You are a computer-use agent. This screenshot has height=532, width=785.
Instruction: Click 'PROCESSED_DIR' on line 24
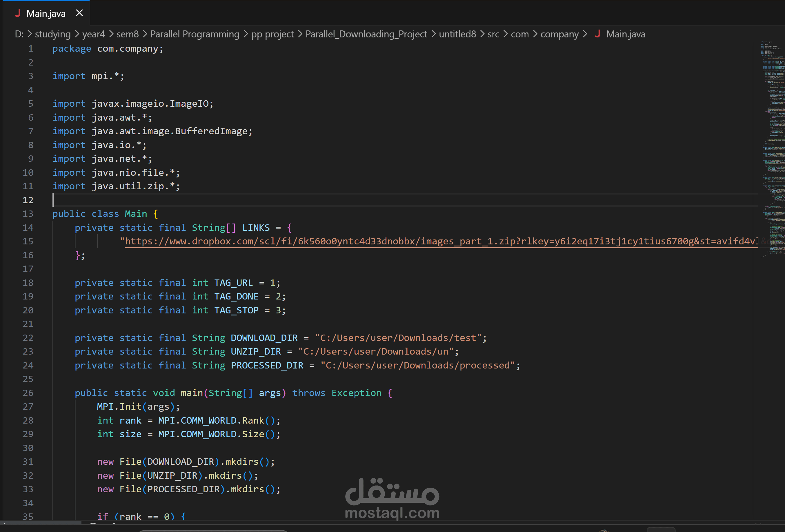tap(267, 366)
